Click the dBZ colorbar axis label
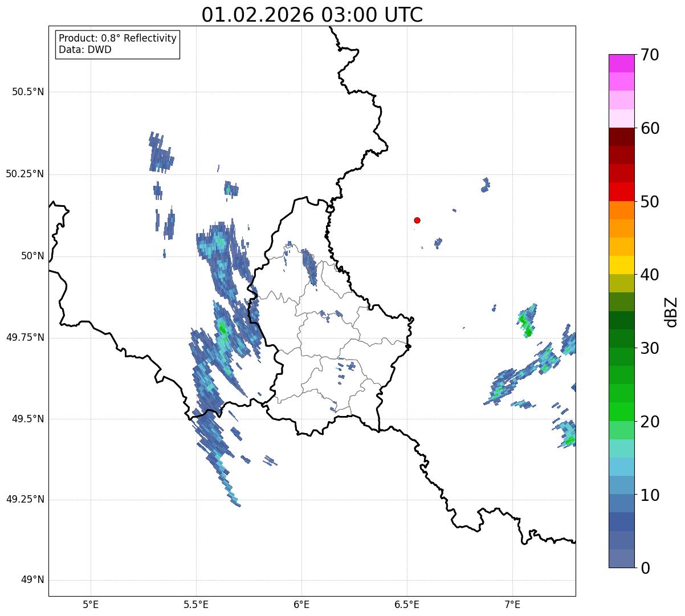Image resolution: width=685 pixels, height=616 pixels. (671, 311)
